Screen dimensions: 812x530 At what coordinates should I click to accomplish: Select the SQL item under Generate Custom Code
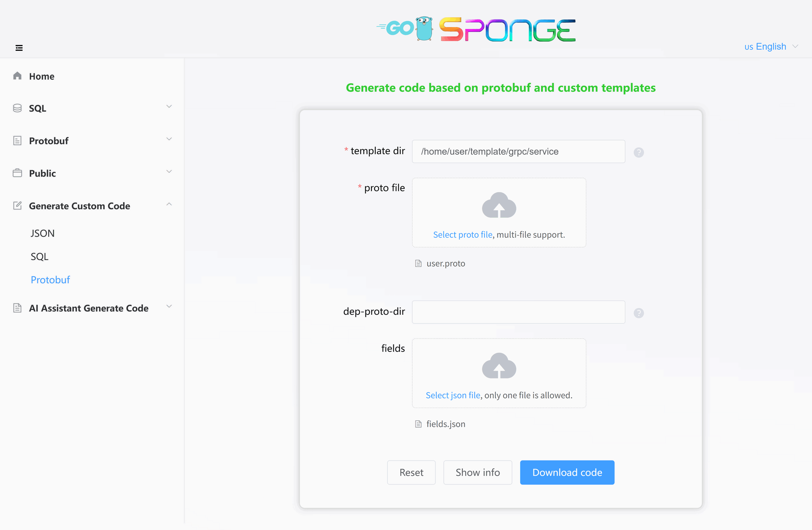point(40,256)
